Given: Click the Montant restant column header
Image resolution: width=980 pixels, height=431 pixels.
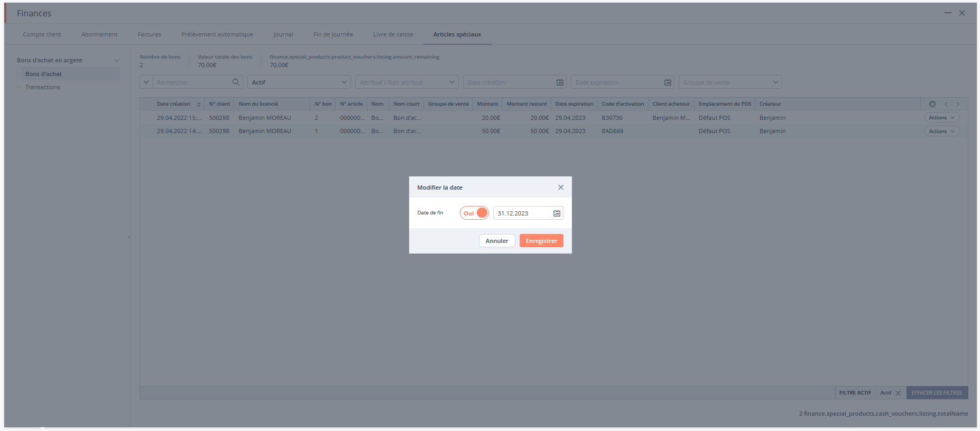Looking at the screenshot, I should point(526,104).
